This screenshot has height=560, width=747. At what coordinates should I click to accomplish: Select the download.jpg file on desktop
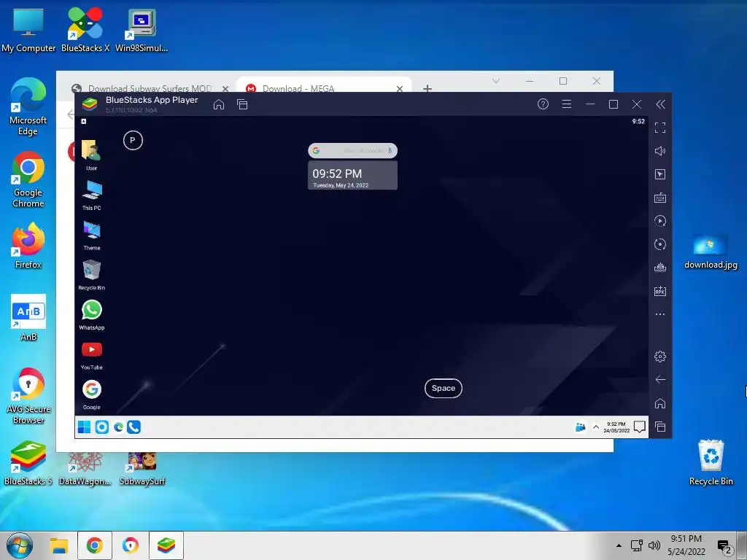(x=711, y=252)
